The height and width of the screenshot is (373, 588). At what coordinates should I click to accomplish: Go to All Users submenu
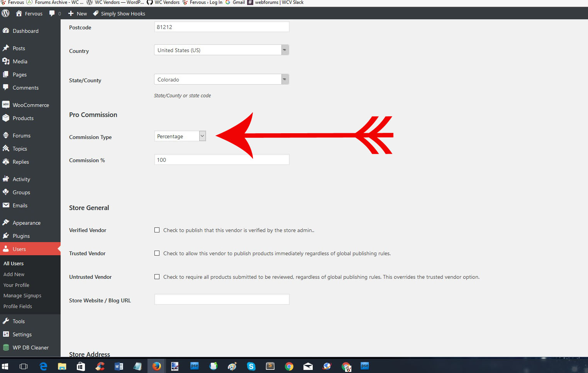tap(14, 263)
